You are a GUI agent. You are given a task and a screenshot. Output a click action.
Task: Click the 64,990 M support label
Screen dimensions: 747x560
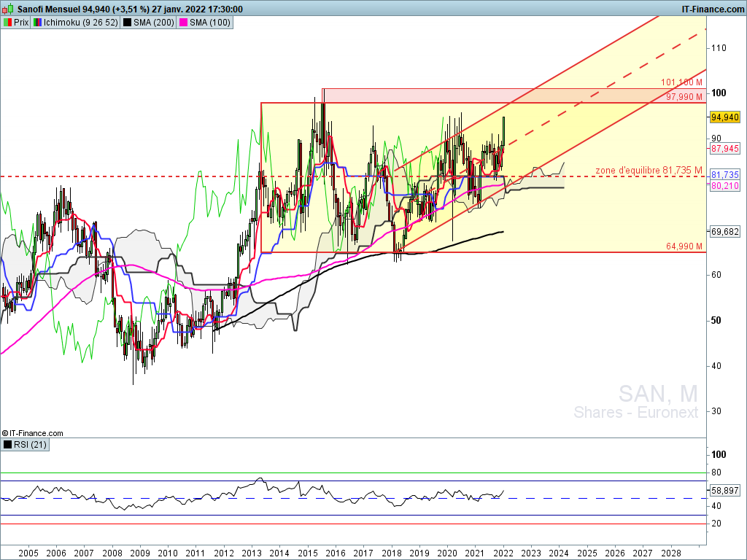(x=684, y=246)
